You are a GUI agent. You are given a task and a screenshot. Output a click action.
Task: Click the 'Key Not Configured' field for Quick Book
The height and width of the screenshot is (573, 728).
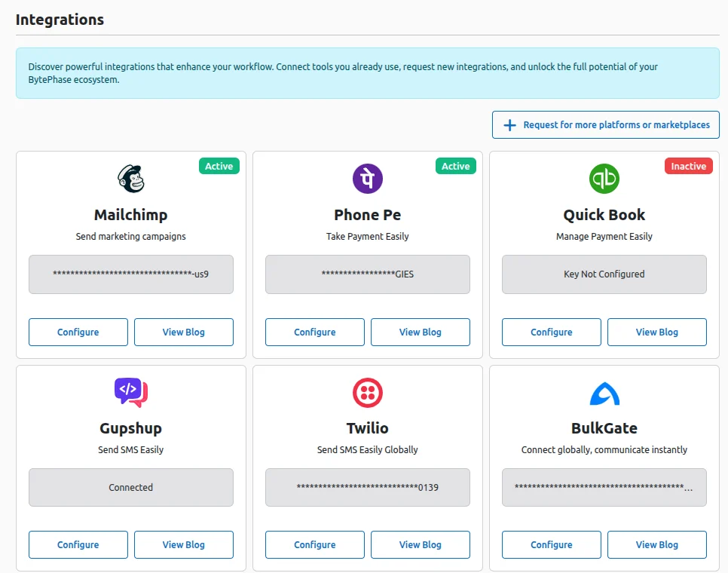604,274
